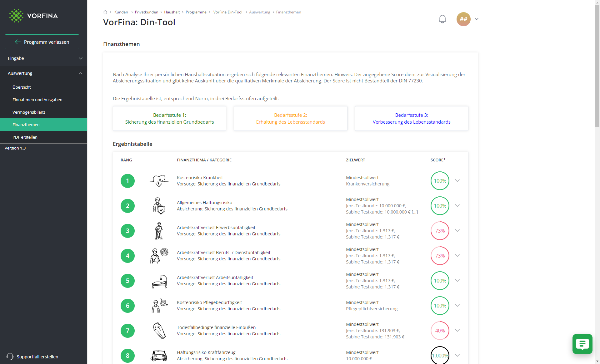
Task: Expand the user account dropdown arrow
Action: click(477, 19)
